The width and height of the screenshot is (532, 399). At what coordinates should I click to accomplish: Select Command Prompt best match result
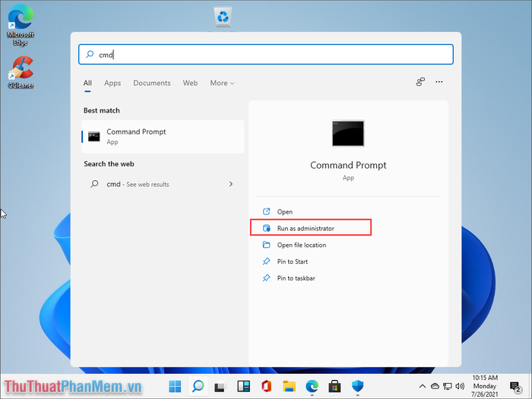coord(163,136)
